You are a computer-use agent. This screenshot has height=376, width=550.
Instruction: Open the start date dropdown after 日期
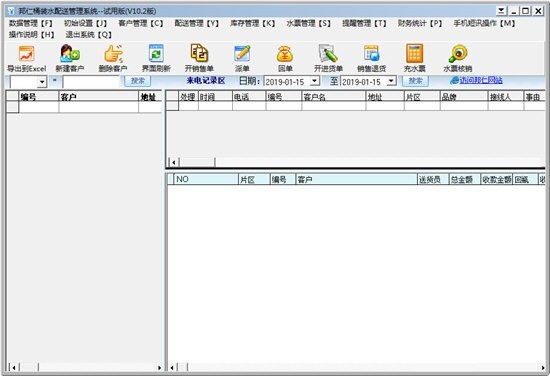[x=315, y=81]
